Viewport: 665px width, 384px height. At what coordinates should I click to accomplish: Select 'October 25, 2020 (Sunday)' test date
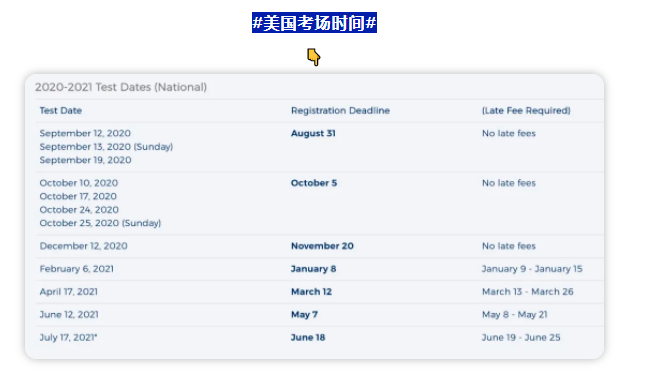(x=100, y=223)
